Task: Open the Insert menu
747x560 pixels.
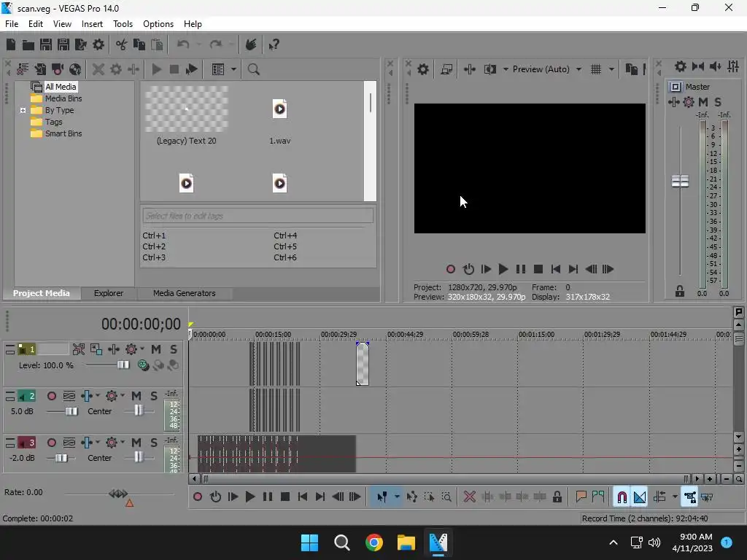Action: pos(92,24)
